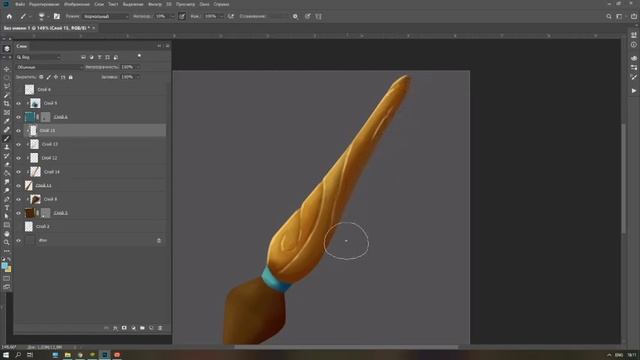This screenshot has height=360, width=640.
Task: Hide layer Слой 12 eye icon
Action: [x=18, y=158]
